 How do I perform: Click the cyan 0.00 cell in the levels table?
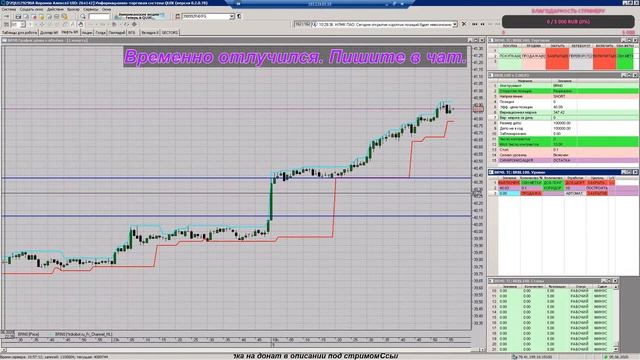pyautogui.click(x=509, y=193)
